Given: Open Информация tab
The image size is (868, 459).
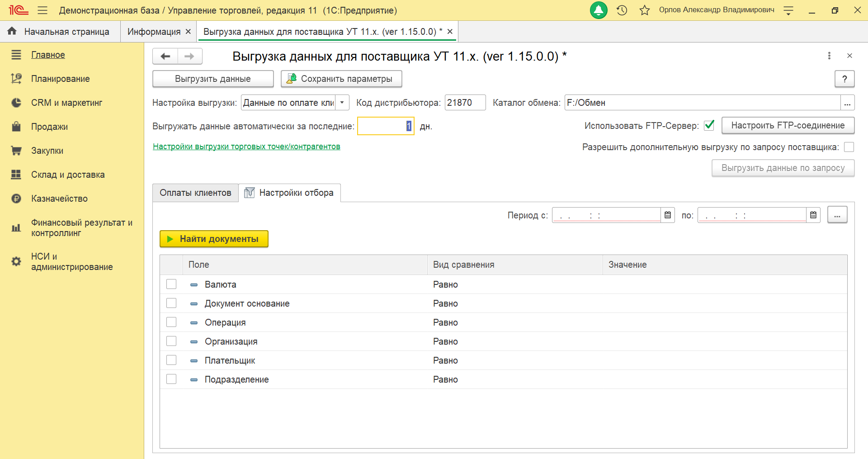Looking at the screenshot, I should (154, 32).
